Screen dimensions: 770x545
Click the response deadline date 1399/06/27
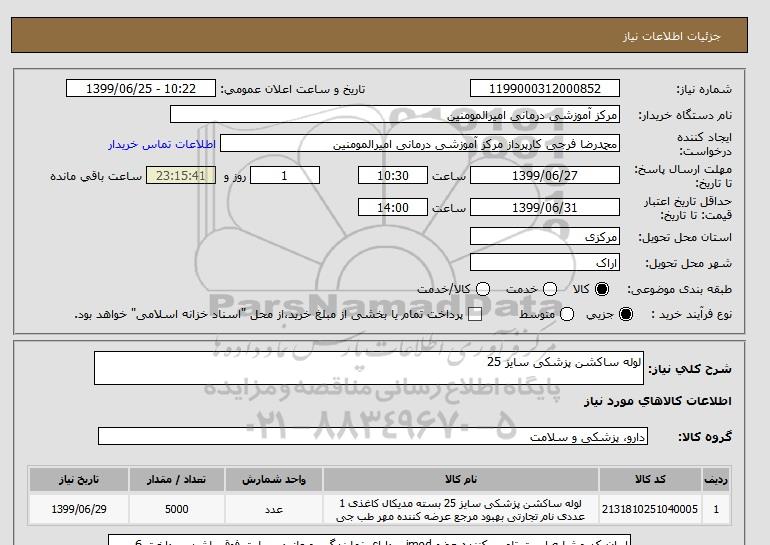coord(545,175)
